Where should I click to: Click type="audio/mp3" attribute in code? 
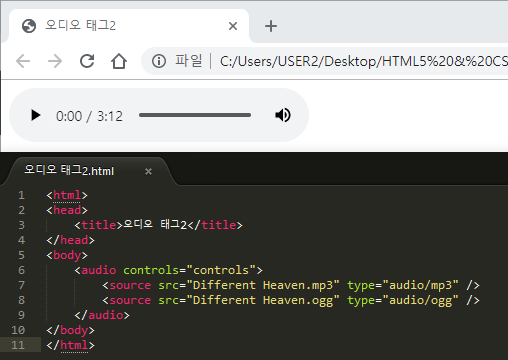[403, 285]
